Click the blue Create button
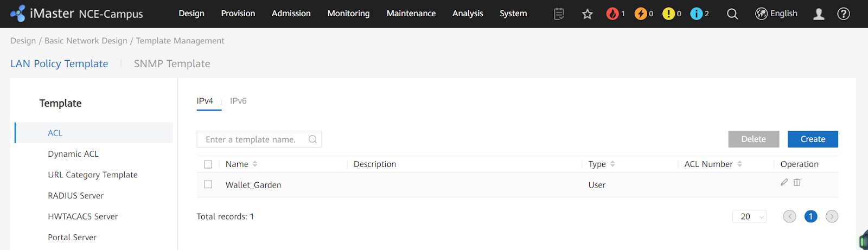 [x=812, y=139]
